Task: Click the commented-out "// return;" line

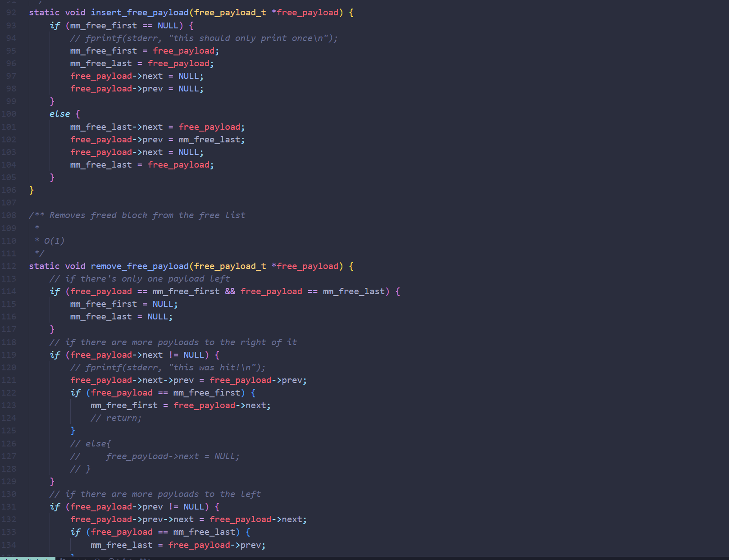Action: [116, 418]
